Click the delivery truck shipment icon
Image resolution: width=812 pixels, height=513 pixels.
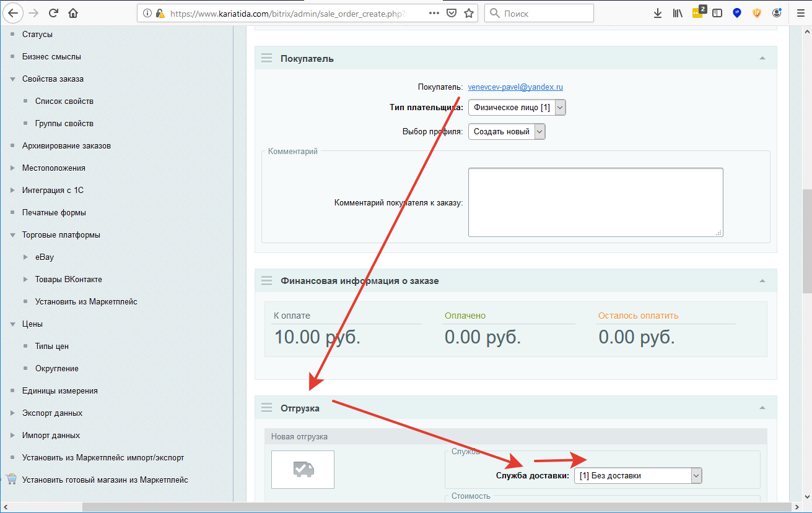[303, 470]
